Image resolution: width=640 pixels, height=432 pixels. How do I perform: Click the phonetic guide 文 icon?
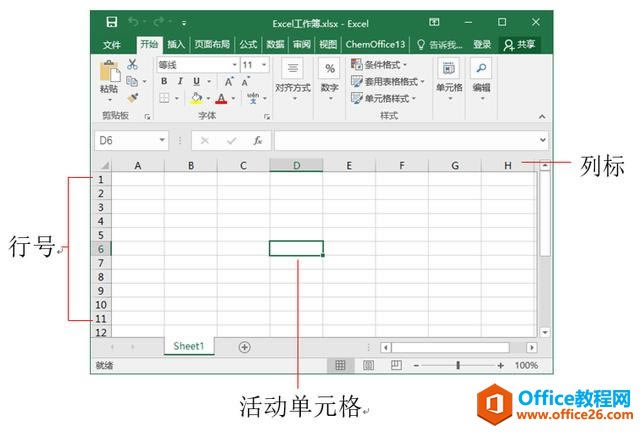253,98
